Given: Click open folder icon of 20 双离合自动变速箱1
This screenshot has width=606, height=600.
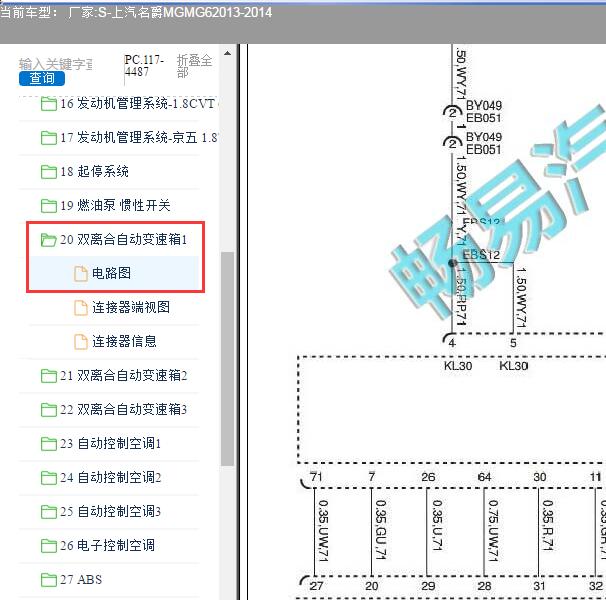Looking at the screenshot, I should [48, 240].
